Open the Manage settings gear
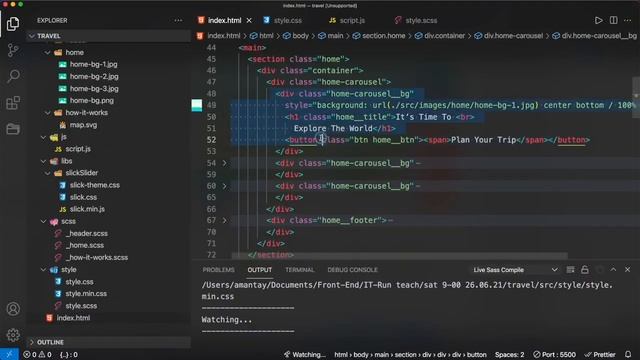Screen dimensions: 640x360 [13, 335]
